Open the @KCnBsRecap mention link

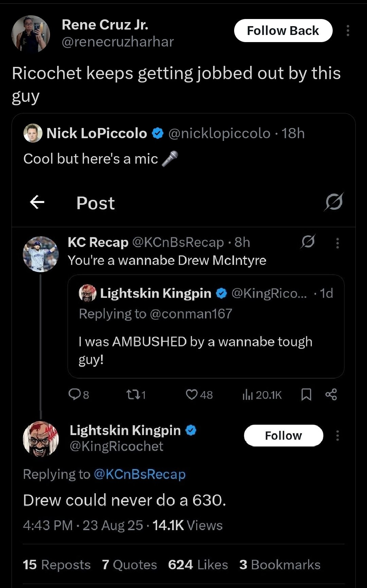point(139,474)
